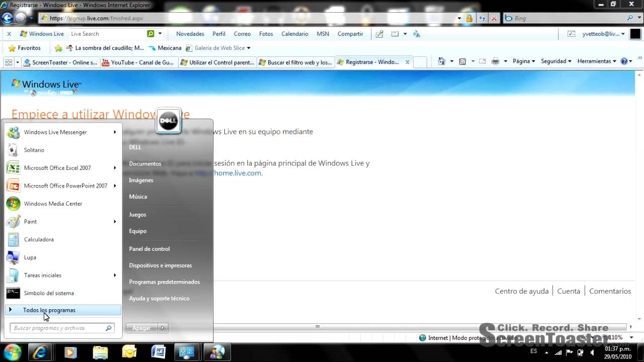Expand the address bar history dropdown
This screenshot has height=362, width=644.
459,18
